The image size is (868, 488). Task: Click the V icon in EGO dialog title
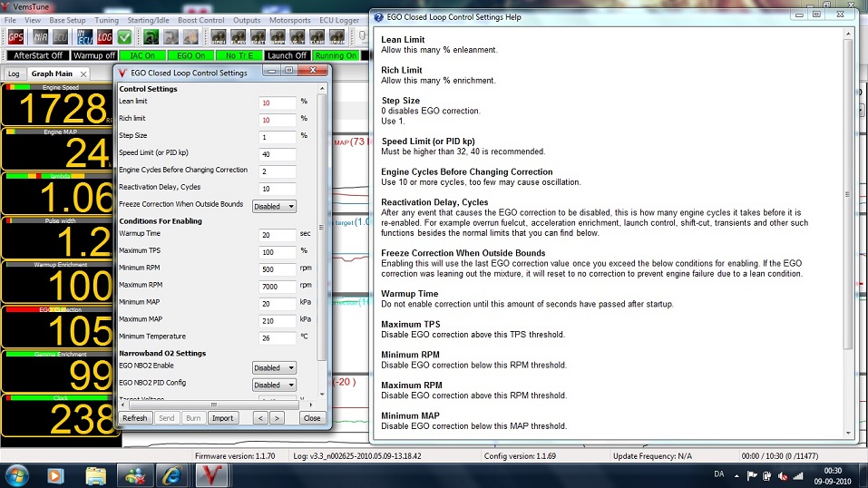122,73
